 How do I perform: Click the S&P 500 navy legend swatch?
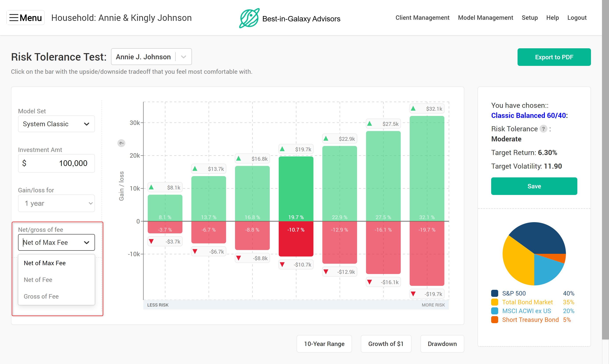[495, 293]
